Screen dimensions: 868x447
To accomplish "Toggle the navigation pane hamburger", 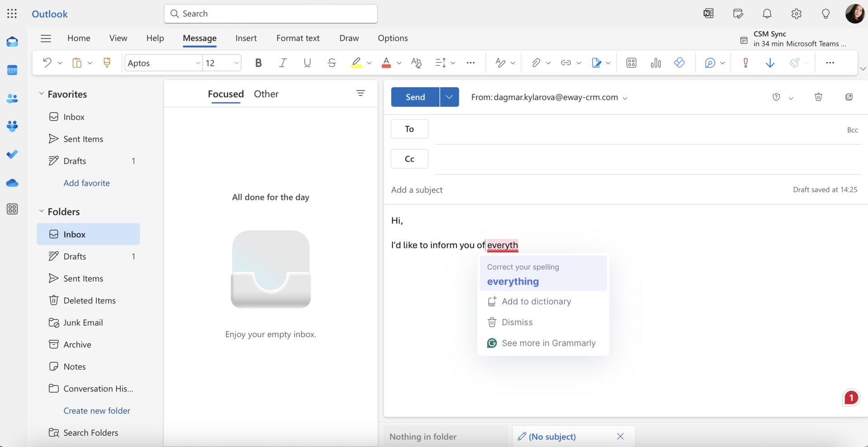I will [46, 38].
